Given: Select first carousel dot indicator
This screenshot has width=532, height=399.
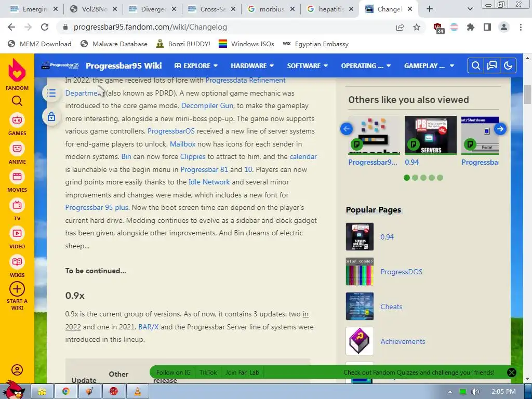Looking at the screenshot, I should coord(407,178).
